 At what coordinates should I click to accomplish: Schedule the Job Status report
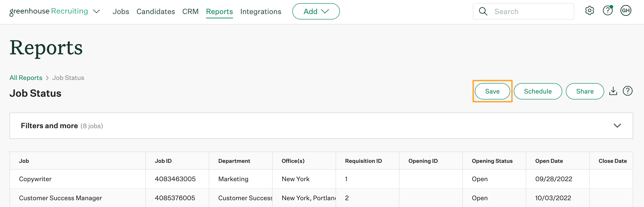(x=538, y=91)
